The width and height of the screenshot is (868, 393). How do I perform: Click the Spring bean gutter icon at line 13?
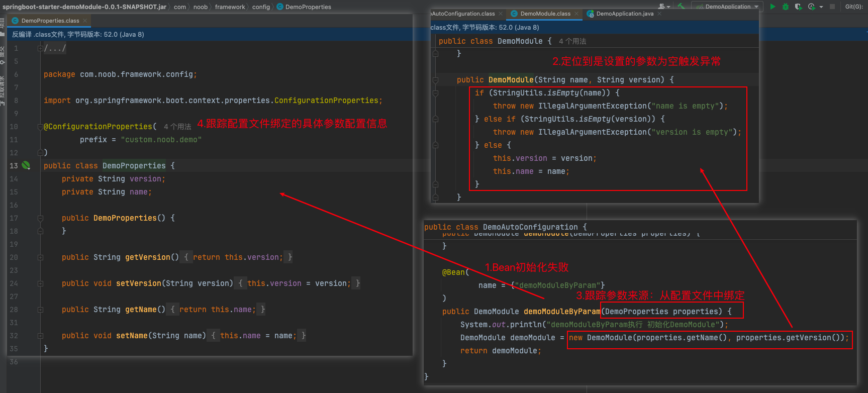pos(26,165)
